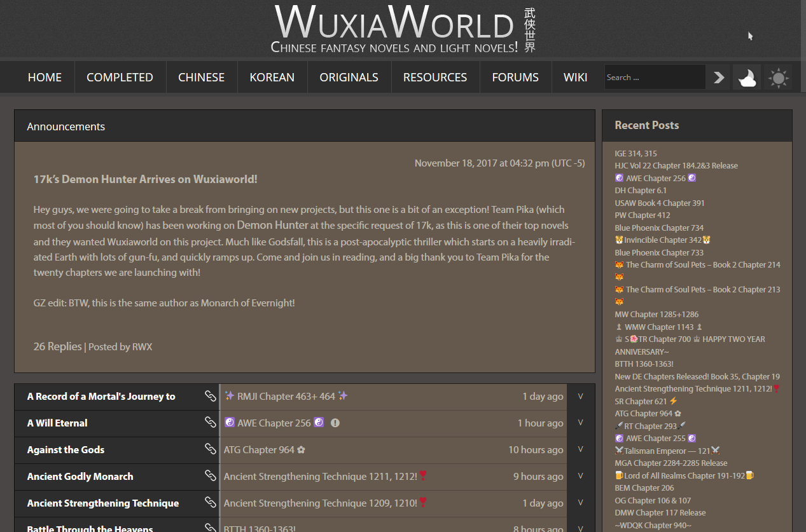Open the WIKI page
The image size is (806, 532).
tap(575, 78)
